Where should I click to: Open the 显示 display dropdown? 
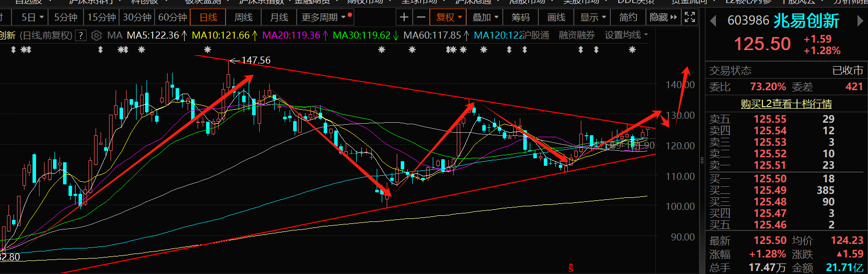593,18
